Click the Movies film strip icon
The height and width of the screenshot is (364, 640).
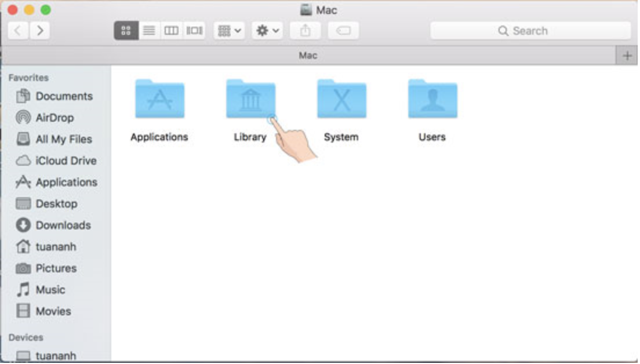[x=23, y=311]
